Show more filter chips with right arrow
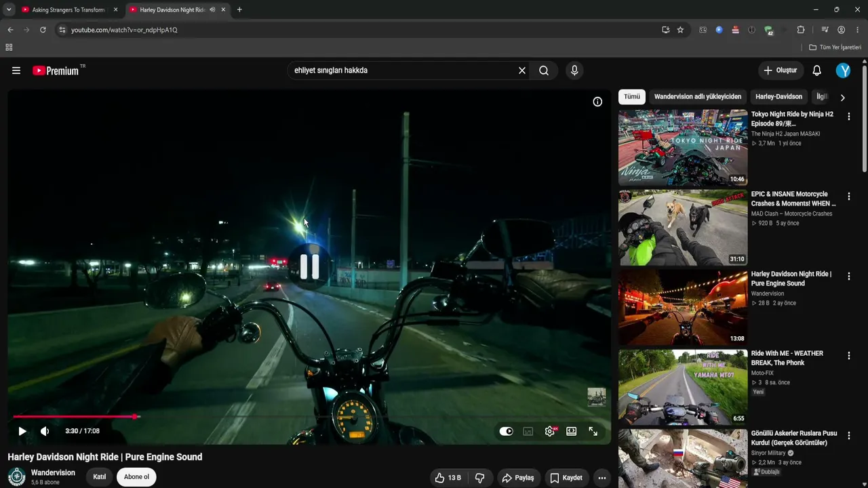Viewport: 868px width, 488px height. tap(842, 98)
